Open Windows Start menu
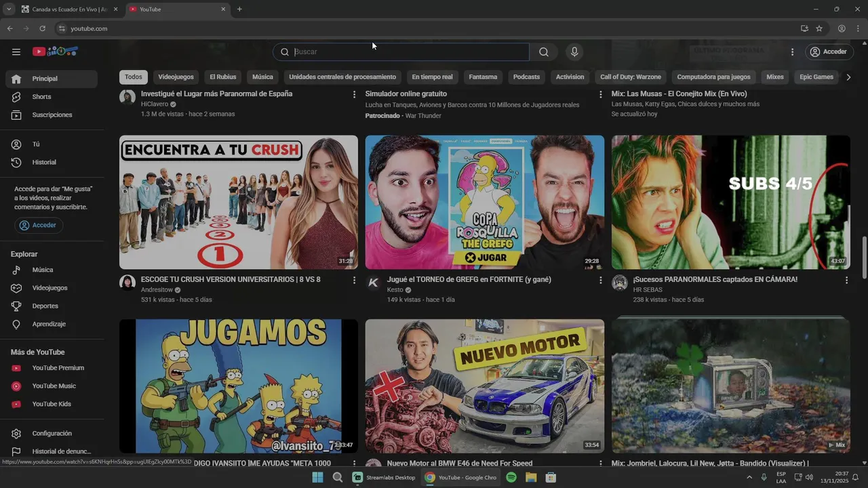 click(x=317, y=477)
